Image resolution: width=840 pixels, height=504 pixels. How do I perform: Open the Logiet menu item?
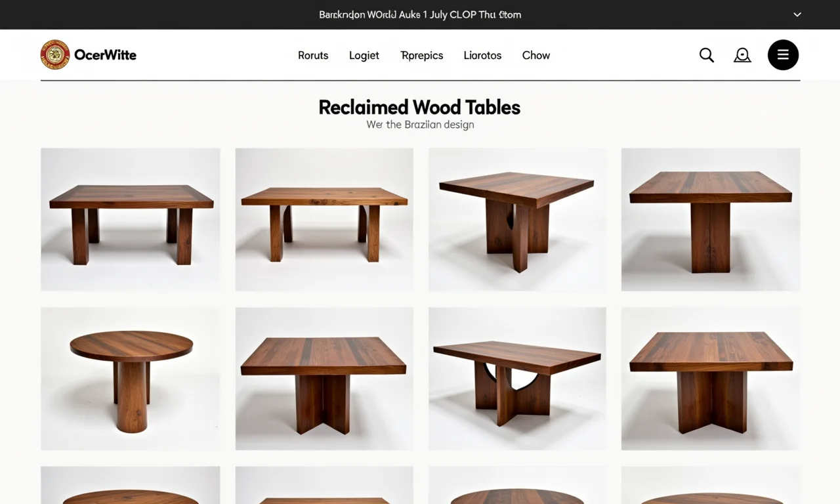[364, 55]
